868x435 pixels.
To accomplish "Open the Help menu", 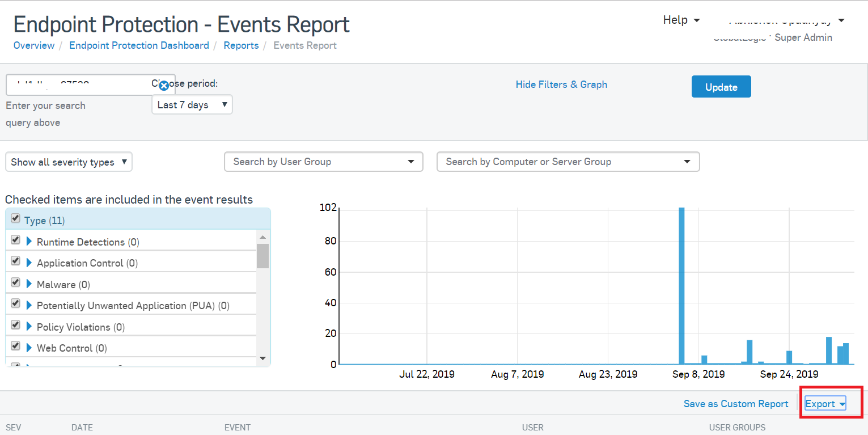I will click(681, 20).
